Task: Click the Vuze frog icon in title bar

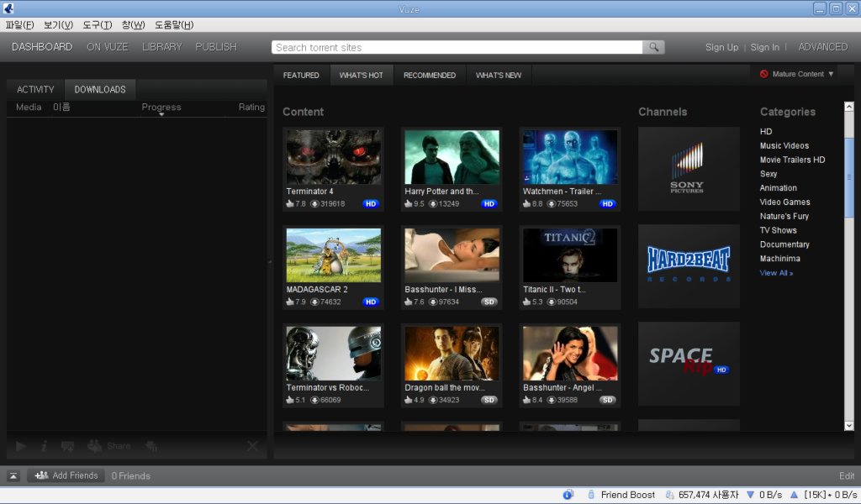Action: point(8,8)
